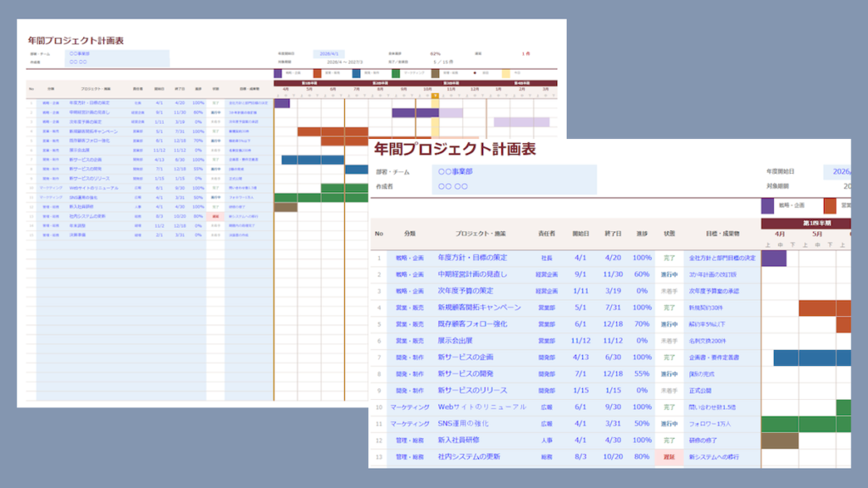Click 社長 owner cell in front sheet
Screen dimensions: 868x488
(547, 258)
